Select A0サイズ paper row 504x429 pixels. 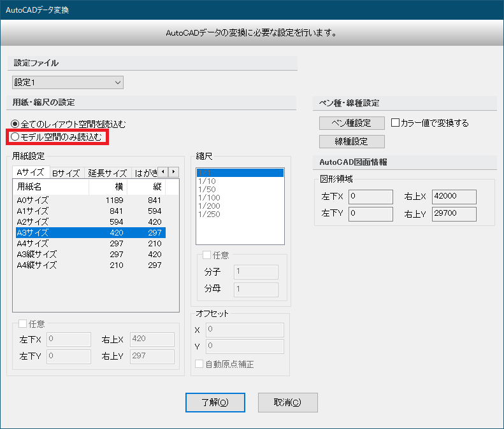90,200
